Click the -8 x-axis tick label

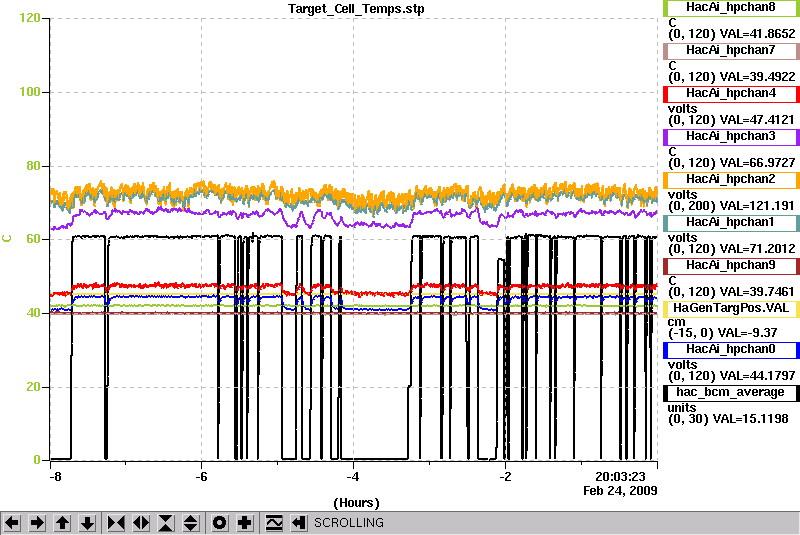pos(55,477)
